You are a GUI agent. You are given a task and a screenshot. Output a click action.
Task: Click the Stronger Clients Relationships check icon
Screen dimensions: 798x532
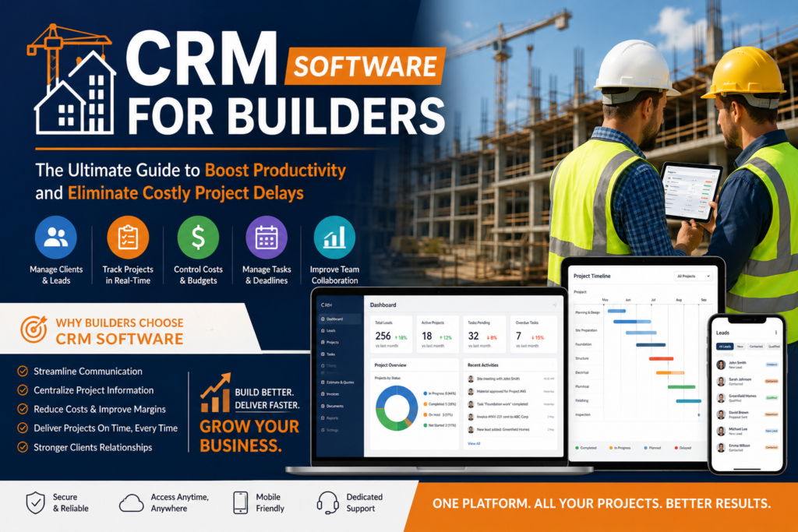(x=23, y=447)
